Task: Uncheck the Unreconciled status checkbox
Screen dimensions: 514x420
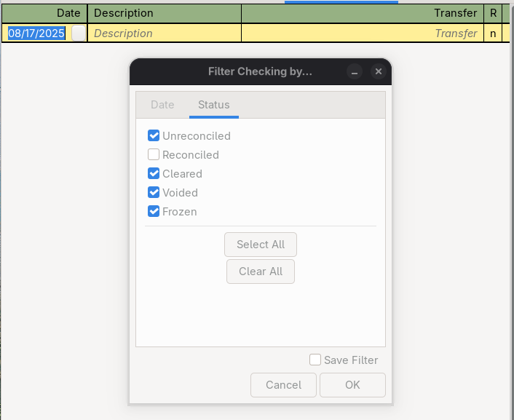Action: click(154, 136)
